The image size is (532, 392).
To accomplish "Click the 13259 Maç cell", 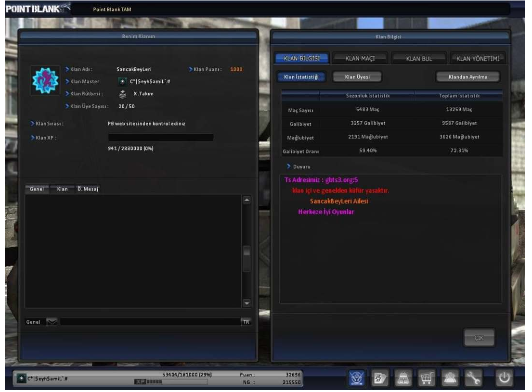I will 459,109.
